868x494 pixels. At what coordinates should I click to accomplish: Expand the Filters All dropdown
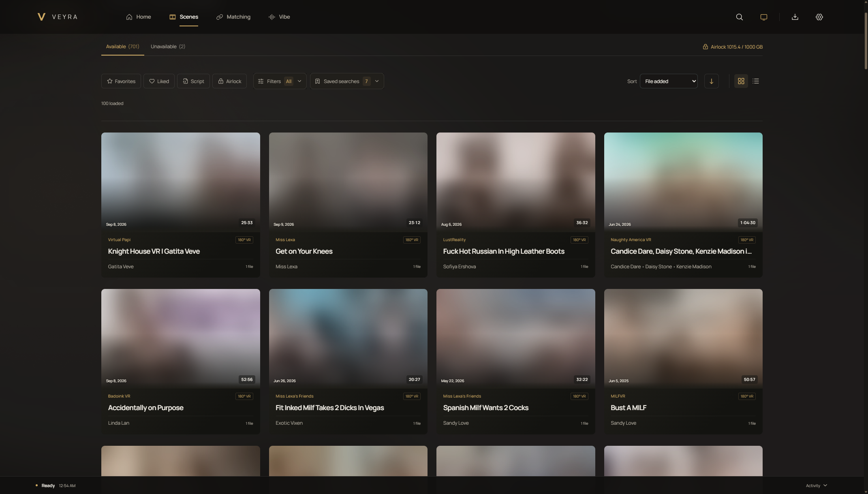[x=280, y=81]
